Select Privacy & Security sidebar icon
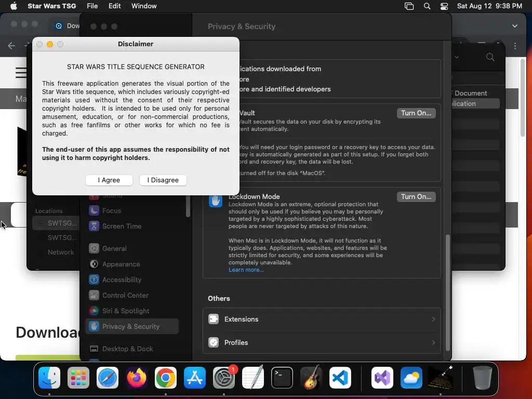Image resolution: width=532 pixels, height=399 pixels. [x=94, y=327]
